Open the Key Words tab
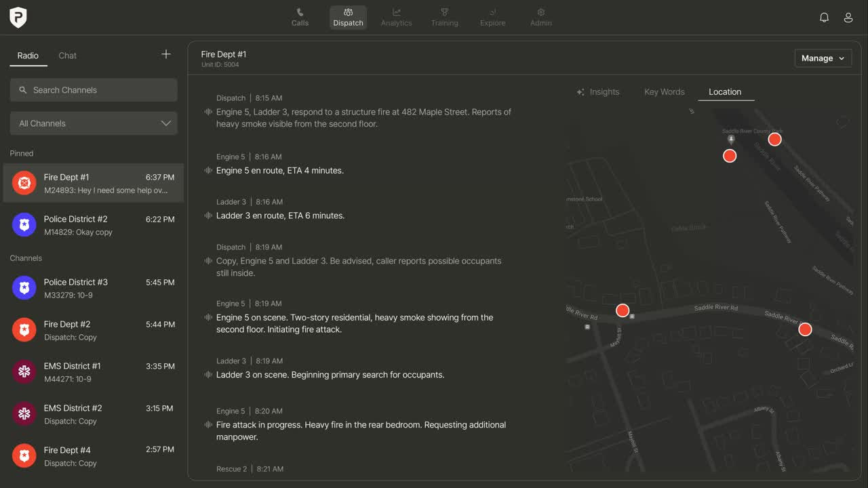868x488 pixels. coord(664,92)
